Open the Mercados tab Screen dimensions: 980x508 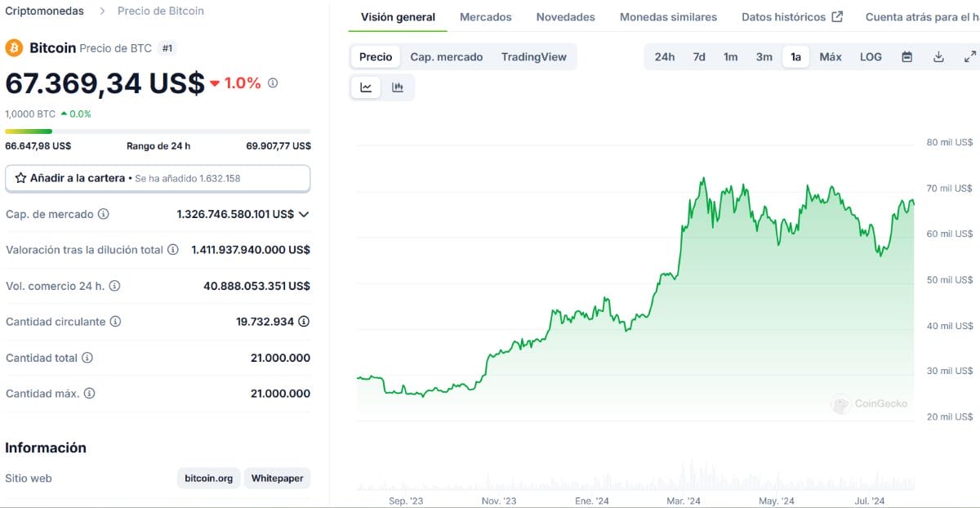[x=486, y=16]
